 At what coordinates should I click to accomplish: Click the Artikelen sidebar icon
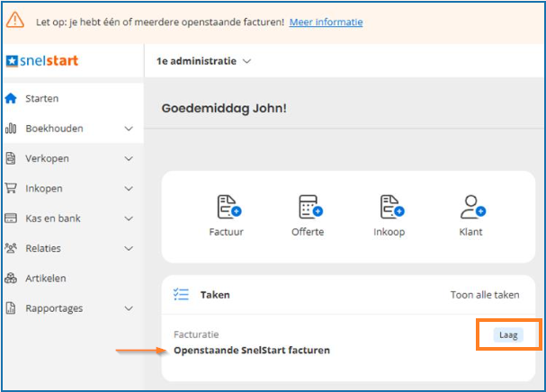tap(12, 279)
